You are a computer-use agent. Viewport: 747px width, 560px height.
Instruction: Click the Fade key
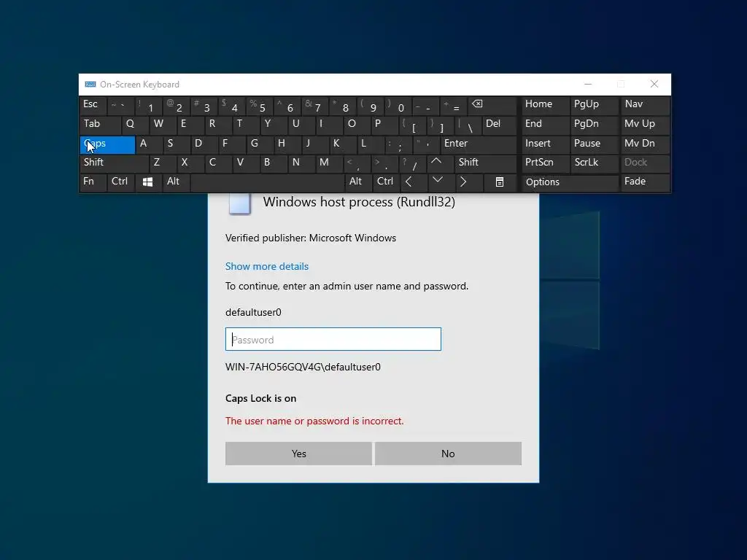645,182
